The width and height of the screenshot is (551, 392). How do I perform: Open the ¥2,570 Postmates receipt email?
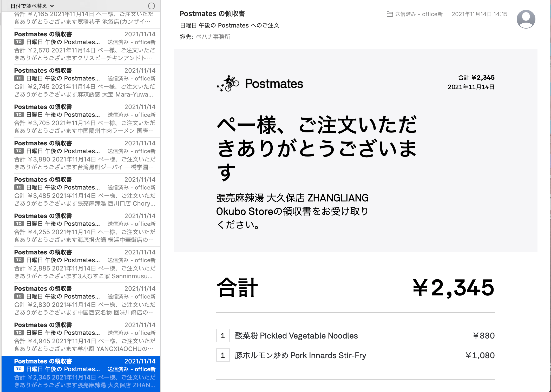(x=81, y=46)
